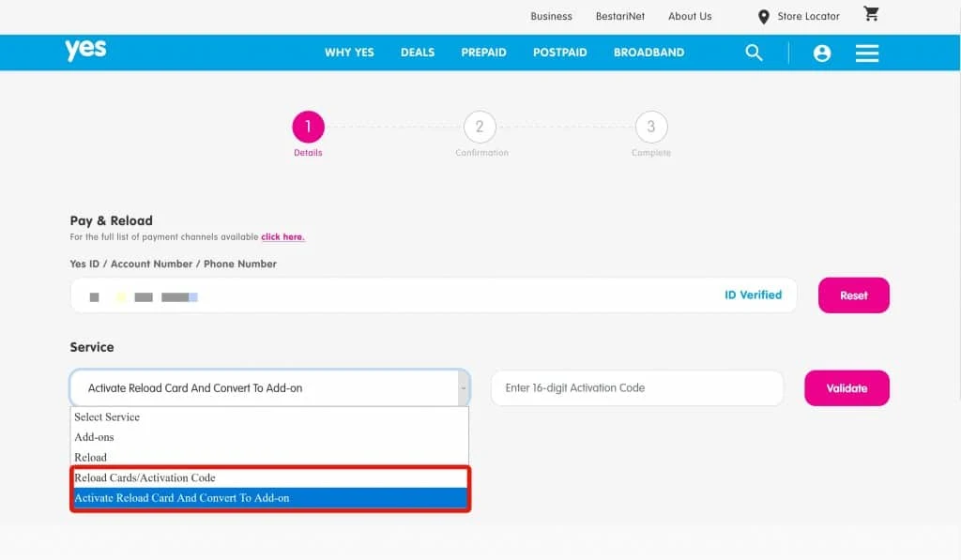
Task: Pick the Reload option in list
Action: click(x=91, y=458)
